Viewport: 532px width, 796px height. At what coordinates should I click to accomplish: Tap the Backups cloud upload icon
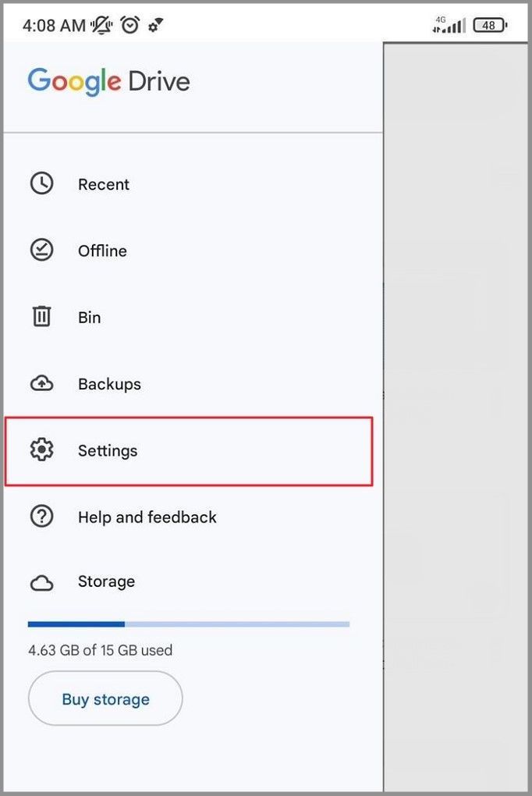coord(41,384)
